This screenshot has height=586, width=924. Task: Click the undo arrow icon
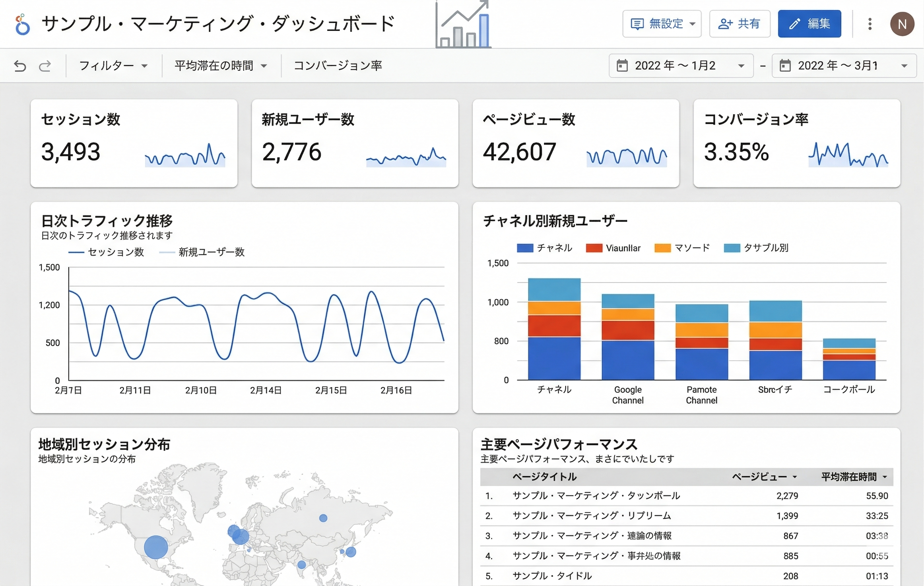20,65
